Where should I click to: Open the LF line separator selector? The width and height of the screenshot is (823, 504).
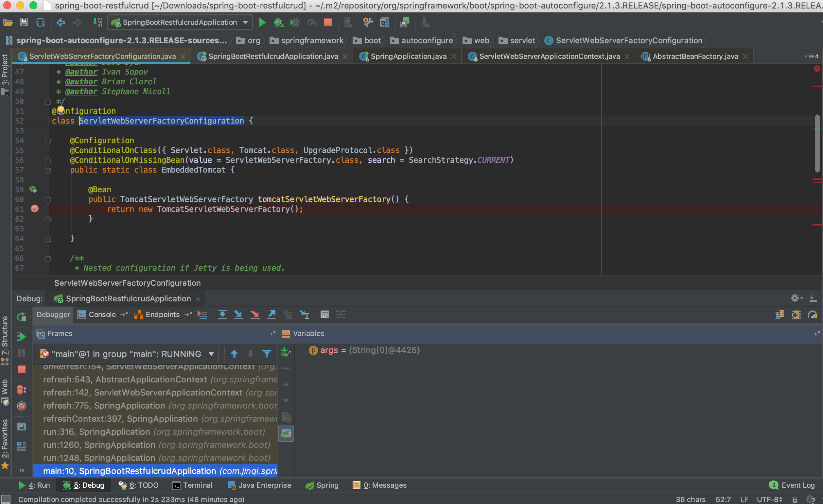pyautogui.click(x=744, y=499)
